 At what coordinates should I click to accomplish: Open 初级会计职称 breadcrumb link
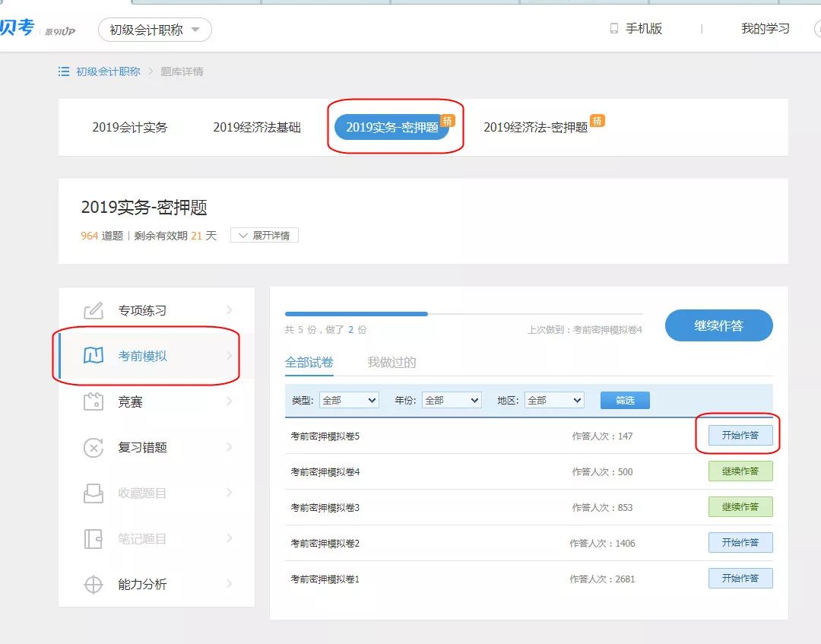tap(108, 71)
